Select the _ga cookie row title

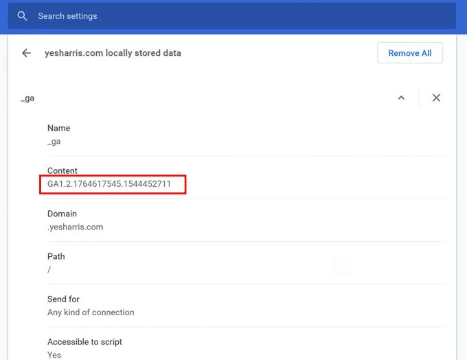coord(28,98)
